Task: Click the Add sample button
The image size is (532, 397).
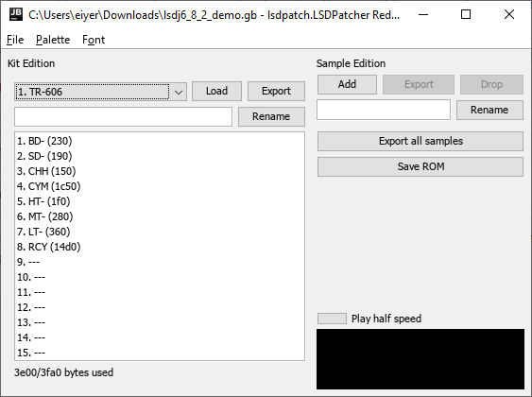Action: pos(347,84)
